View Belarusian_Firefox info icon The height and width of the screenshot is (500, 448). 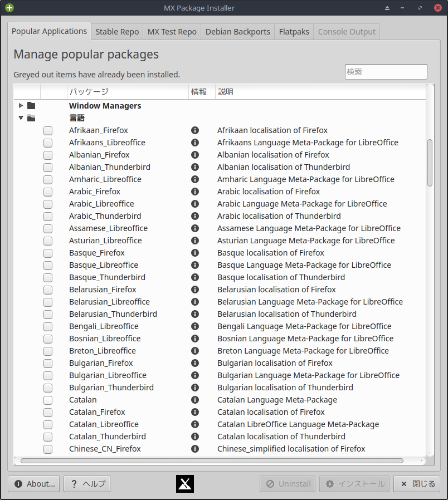pyautogui.click(x=195, y=290)
